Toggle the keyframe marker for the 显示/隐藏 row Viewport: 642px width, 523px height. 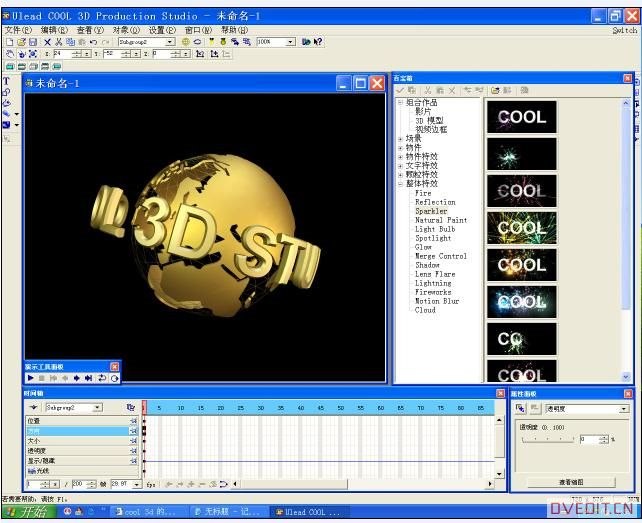point(133,461)
